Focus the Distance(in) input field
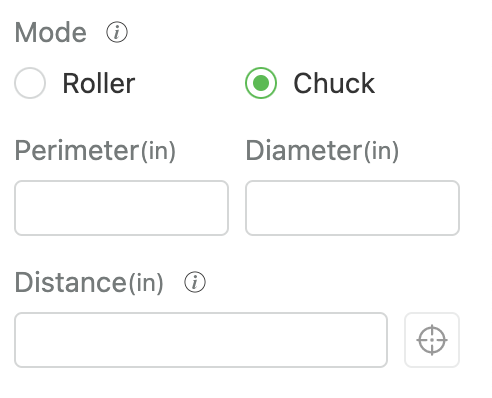 coord(201,340)
